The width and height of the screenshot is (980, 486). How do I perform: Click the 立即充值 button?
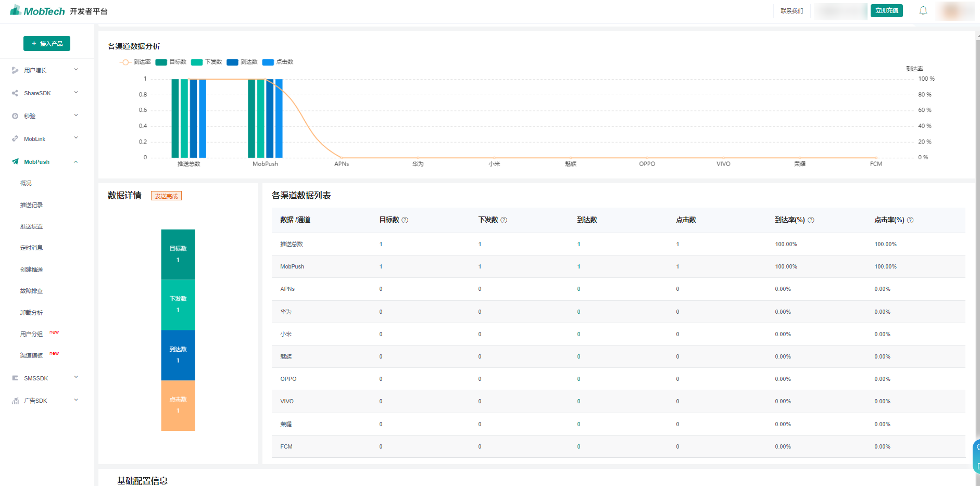pos(886,10)
